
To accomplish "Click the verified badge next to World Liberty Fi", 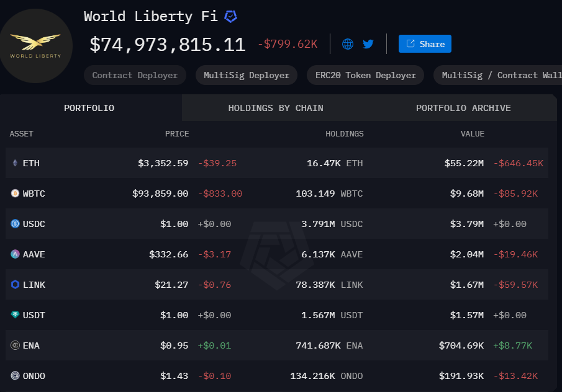I will 230,17.
